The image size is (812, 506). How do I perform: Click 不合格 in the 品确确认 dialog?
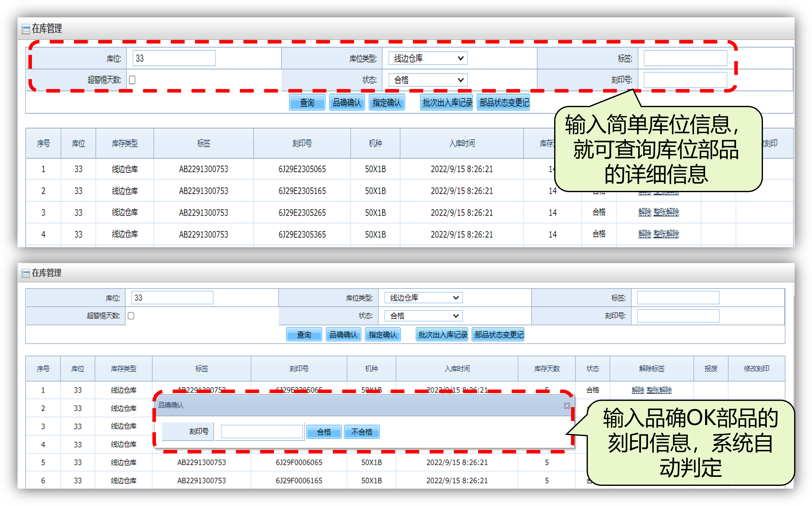pyautogui.click(x=361, y=432)
